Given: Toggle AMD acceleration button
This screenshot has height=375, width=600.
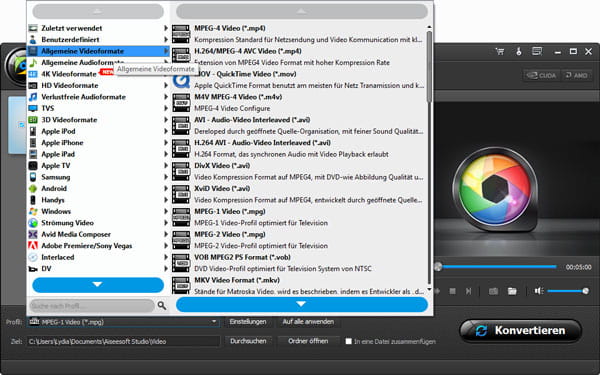Looking at the screenshot, I should click(576, 75).
